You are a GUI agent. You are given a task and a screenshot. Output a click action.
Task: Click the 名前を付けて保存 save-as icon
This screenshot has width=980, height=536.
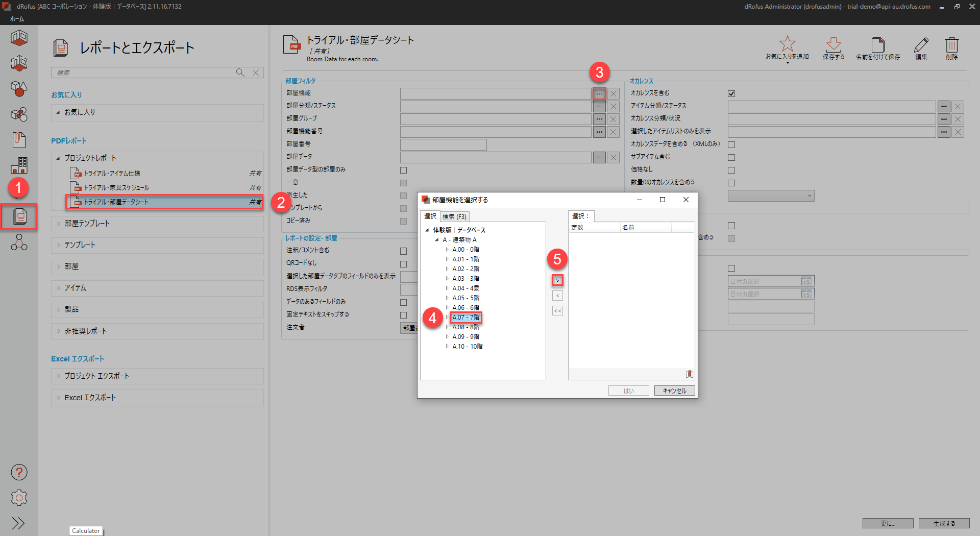(877, 44)
